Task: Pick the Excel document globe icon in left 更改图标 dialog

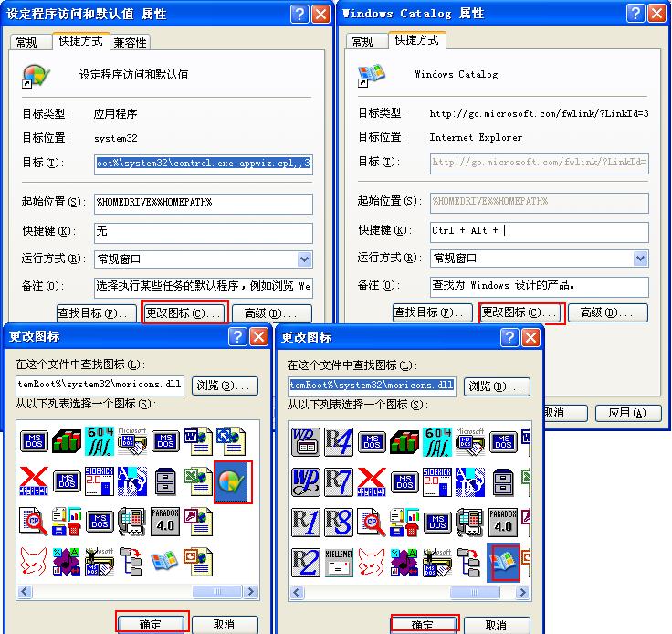Action: [197, 481]
